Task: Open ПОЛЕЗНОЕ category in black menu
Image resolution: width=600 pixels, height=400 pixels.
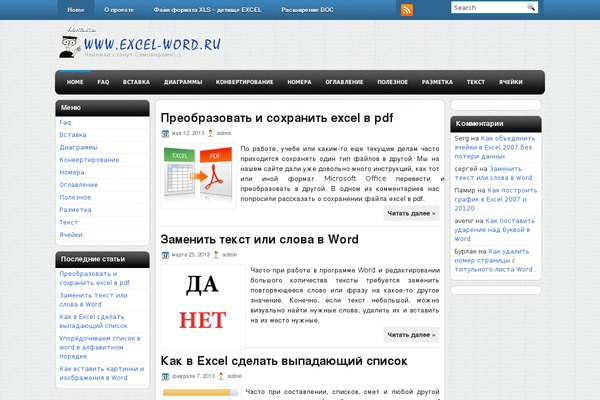Action: tap(393, 82)
